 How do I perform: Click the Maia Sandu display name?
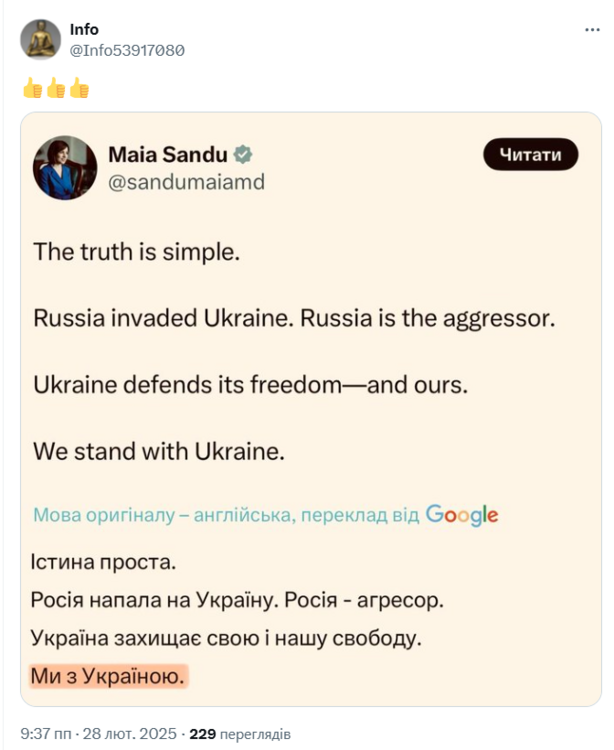[x=166, y=155]
